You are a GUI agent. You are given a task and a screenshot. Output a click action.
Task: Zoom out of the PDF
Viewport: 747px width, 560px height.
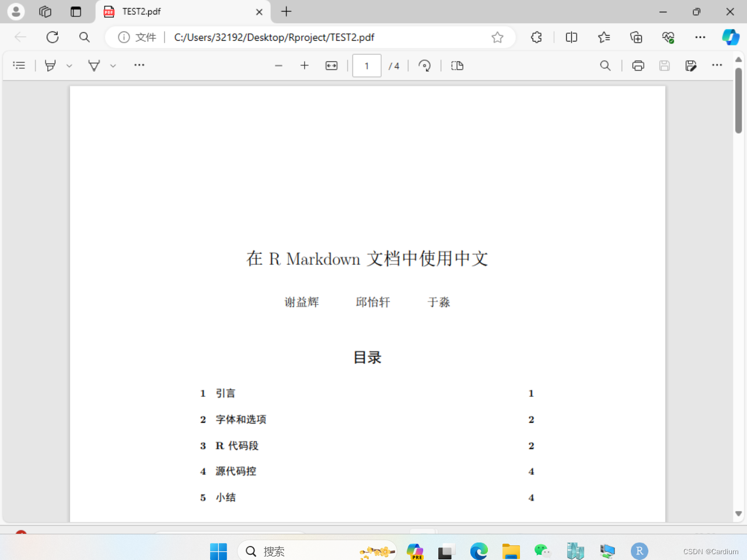[x=279, y=65]
